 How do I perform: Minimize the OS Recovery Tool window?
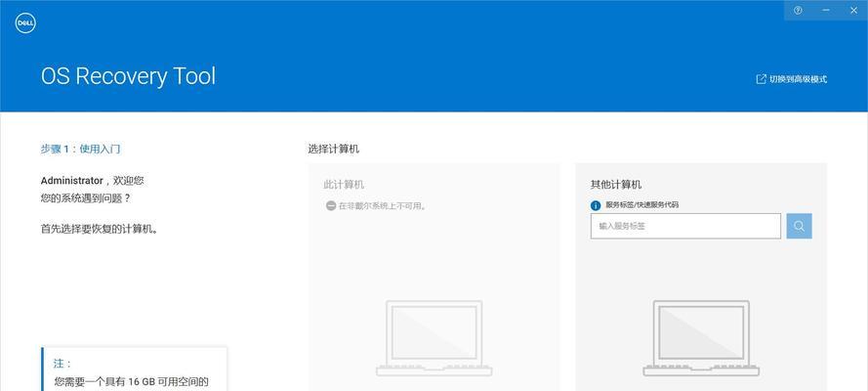tap(826, 10)
